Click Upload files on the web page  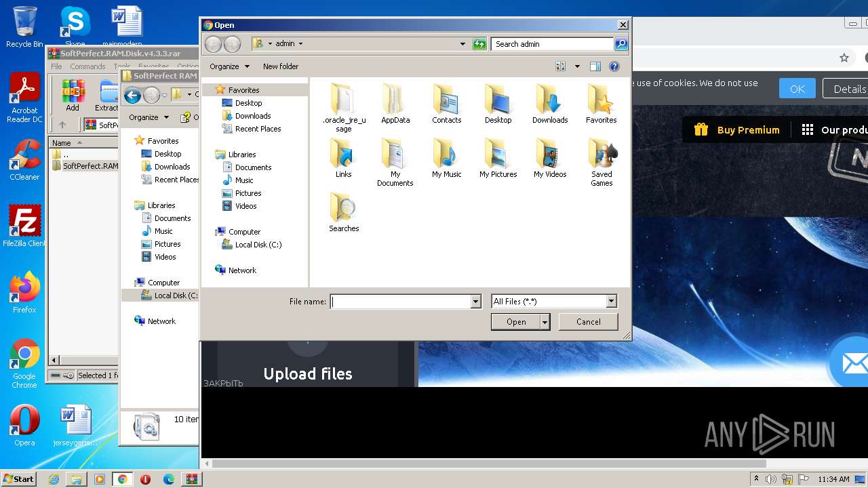tap(308, 374)
